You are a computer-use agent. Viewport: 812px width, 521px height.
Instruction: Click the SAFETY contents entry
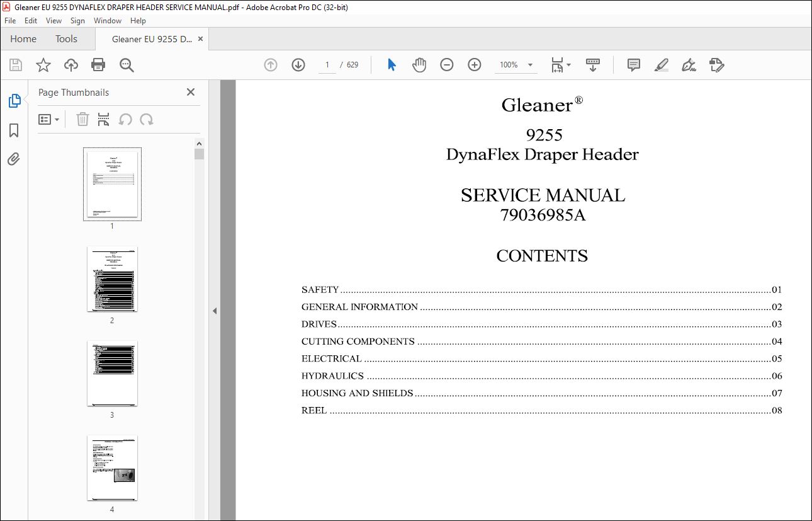[x=541, y=290]
